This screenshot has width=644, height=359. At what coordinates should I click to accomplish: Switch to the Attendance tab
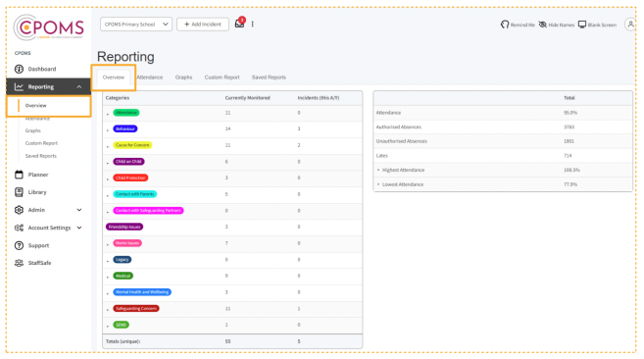point(150,77)
